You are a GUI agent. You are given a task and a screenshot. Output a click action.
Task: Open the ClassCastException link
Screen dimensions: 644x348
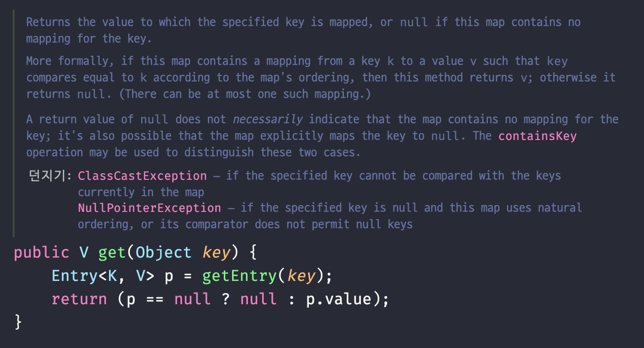tap(142, 175)
